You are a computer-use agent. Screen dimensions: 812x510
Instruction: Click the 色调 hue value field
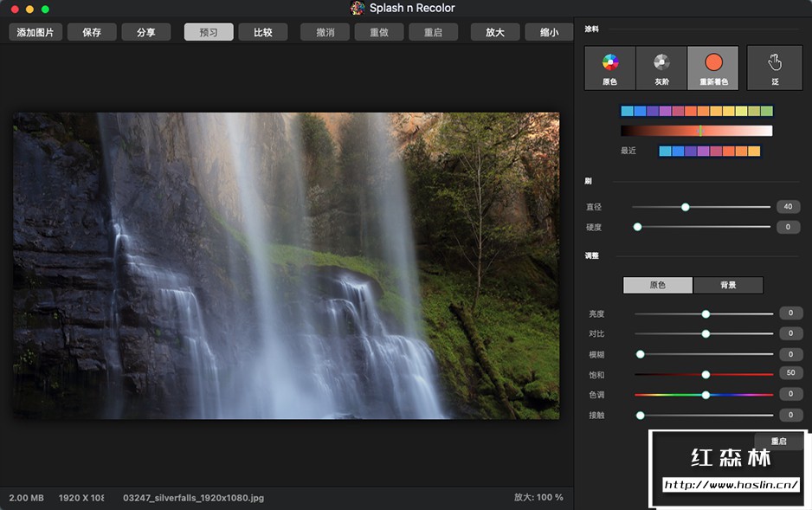click(x=790, y=394)
